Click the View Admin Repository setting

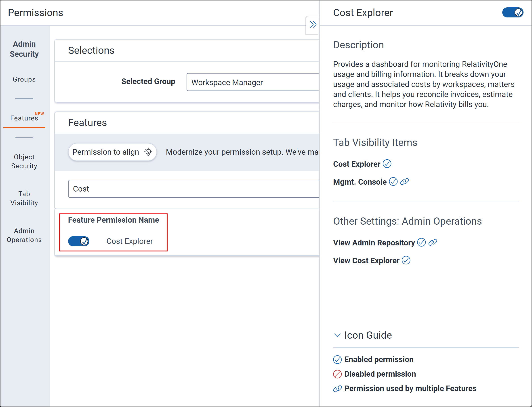[x=374, y=243]
